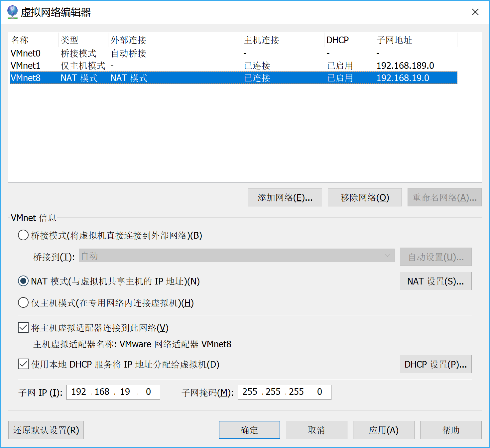This screenshot has height=448, width=490.
Task: Open NAT 设置(S)... dialog
Action: tap(435, 281)
